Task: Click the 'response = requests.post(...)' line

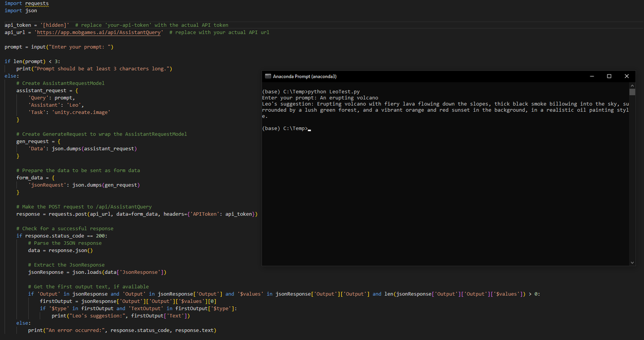Action: click(x=137, y=214)
